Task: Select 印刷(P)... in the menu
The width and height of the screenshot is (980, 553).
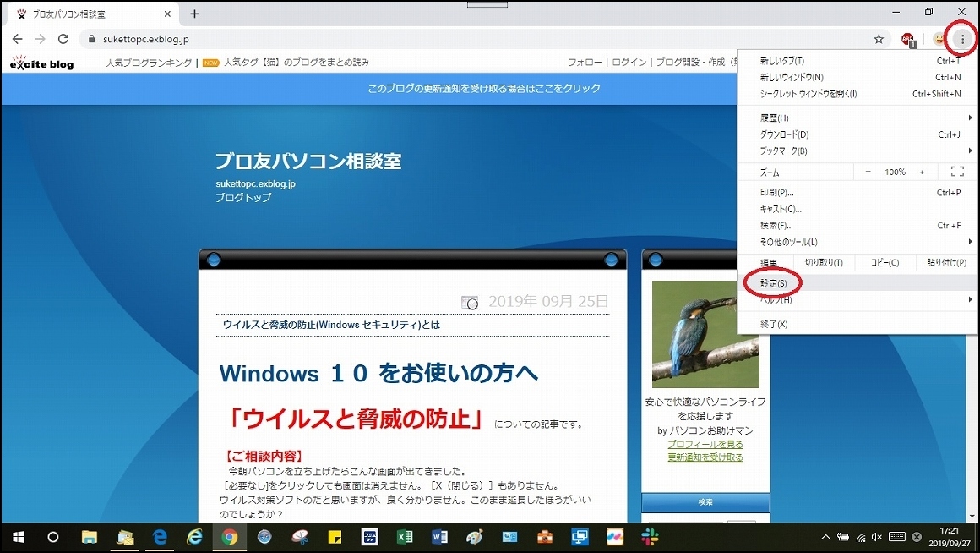Action: coord(859,193)
